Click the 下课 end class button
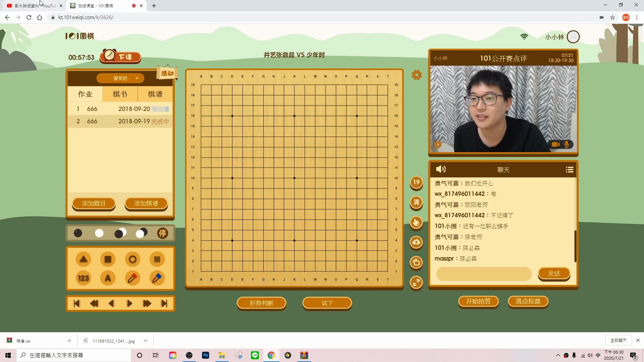The image size is (644, 362). (120, 57)
